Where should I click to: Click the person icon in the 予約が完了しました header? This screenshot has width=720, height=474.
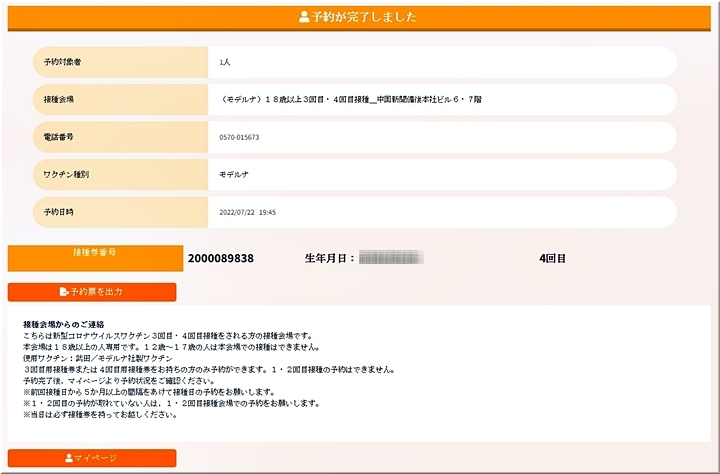click(x=304, y=17)
